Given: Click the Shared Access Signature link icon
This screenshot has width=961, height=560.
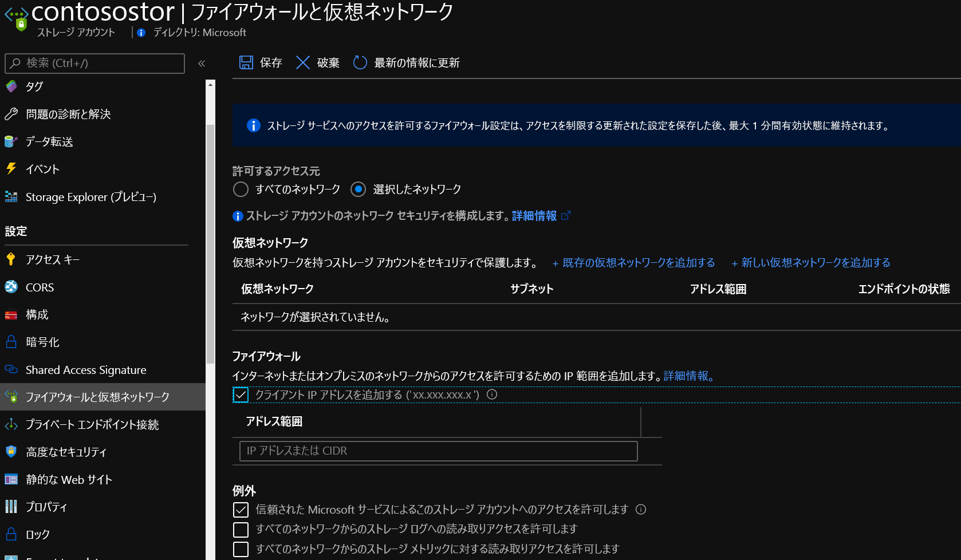Looking at the screenshot, I should tap(11, 369).
